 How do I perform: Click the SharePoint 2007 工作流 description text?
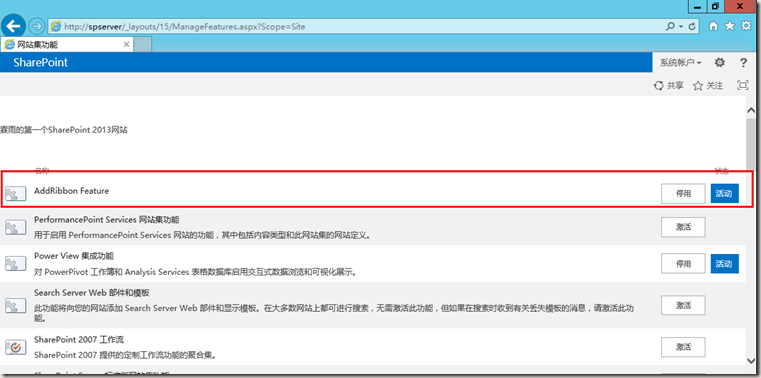125,355
